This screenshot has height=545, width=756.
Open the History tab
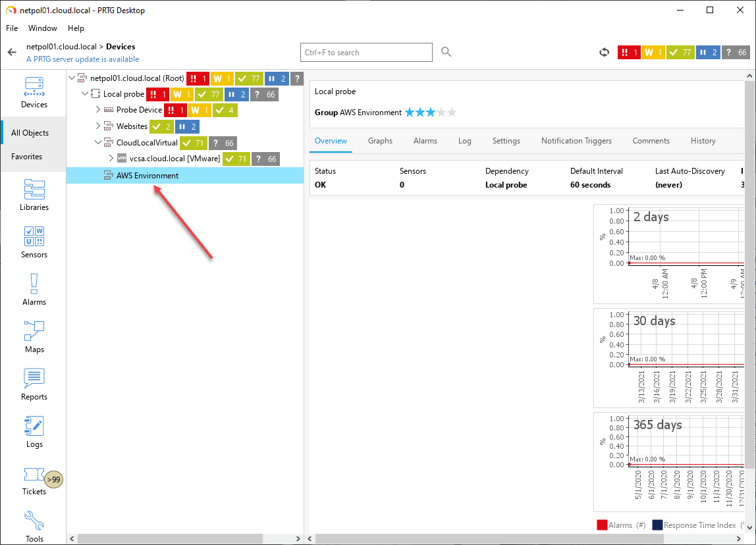coord(703,141)
